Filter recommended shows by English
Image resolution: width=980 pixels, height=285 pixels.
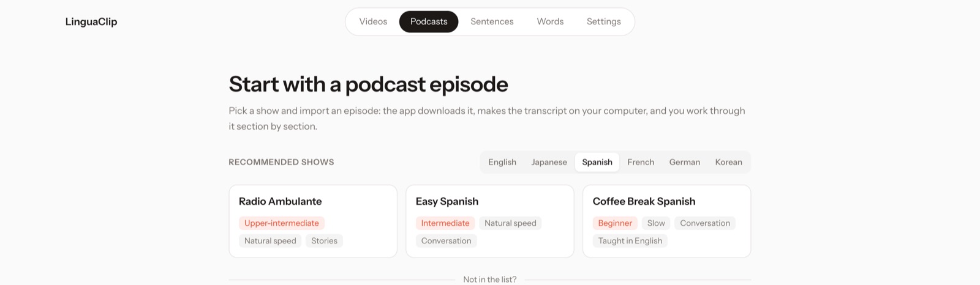pyautogui.click(x=502, y=162)
